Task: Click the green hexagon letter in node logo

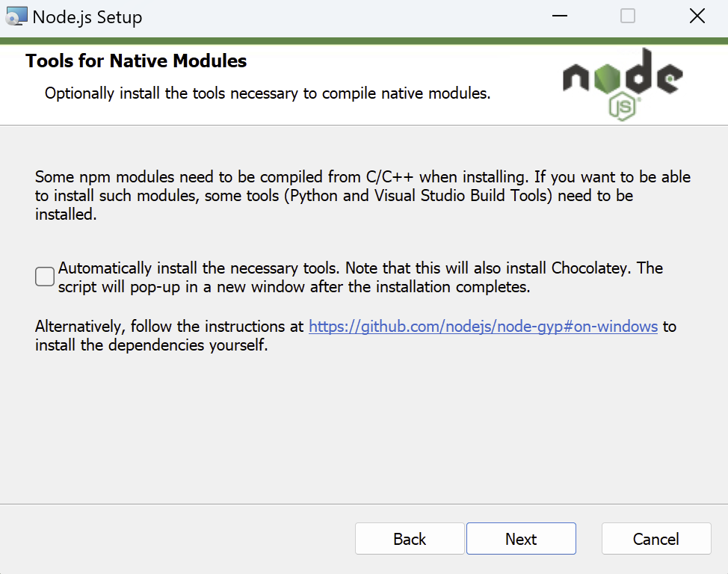Action: click(x=606, y=78)
